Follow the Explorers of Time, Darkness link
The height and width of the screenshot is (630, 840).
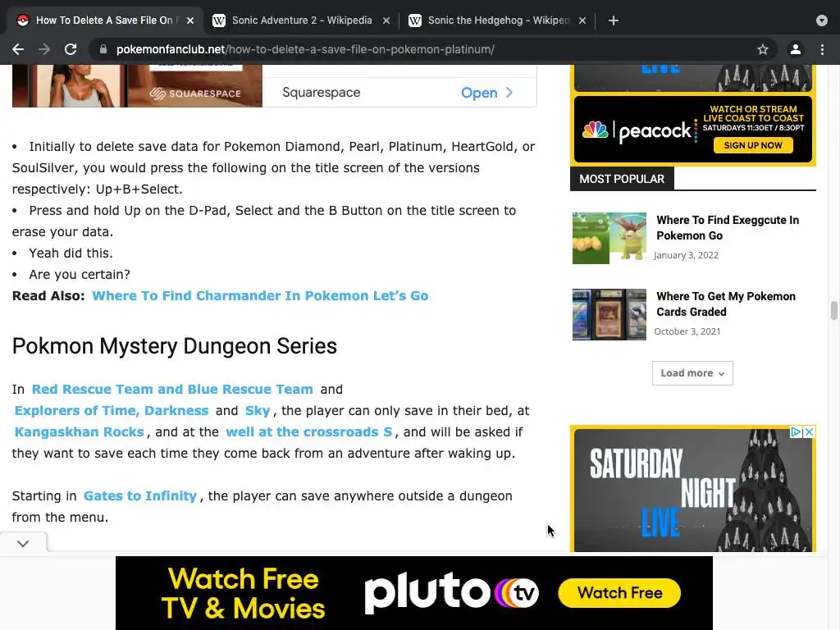point(112,410)
